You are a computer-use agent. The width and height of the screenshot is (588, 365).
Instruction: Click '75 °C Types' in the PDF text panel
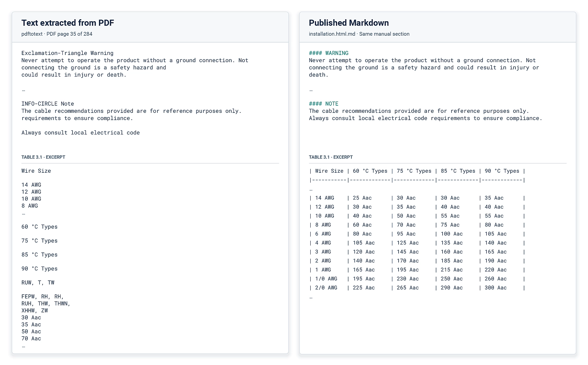coord(40,241)
